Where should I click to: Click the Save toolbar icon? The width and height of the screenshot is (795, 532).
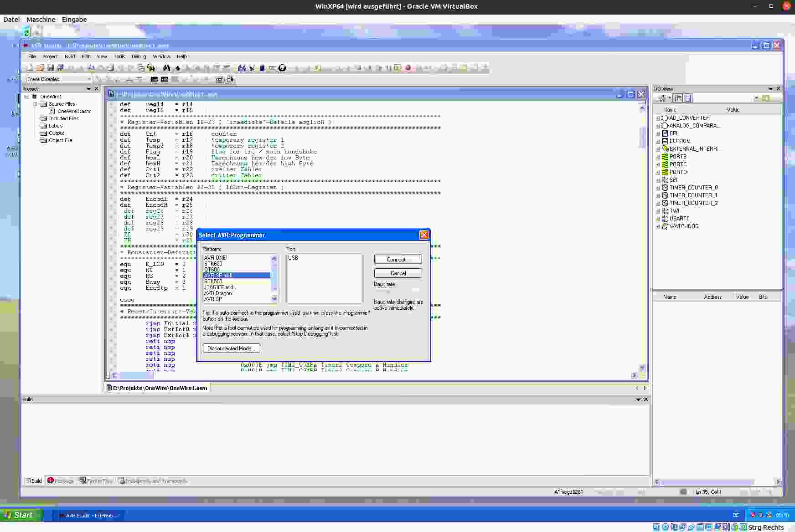tap(51, 68)
